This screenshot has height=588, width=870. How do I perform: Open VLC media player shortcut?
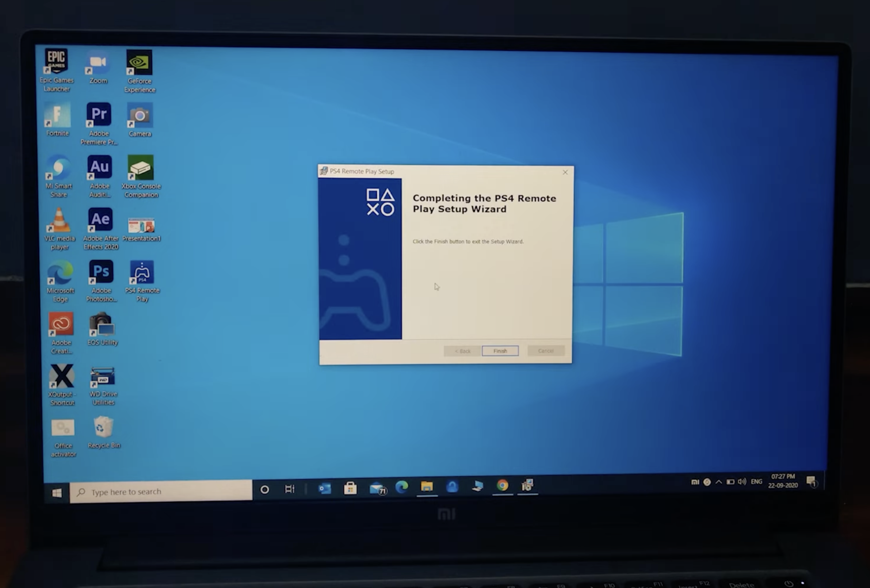pos(59,220)
